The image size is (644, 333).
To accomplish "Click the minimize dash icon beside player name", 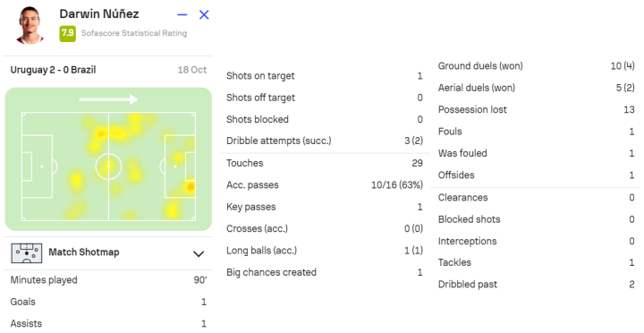I will pyautogui.click(x=182, y=15).
